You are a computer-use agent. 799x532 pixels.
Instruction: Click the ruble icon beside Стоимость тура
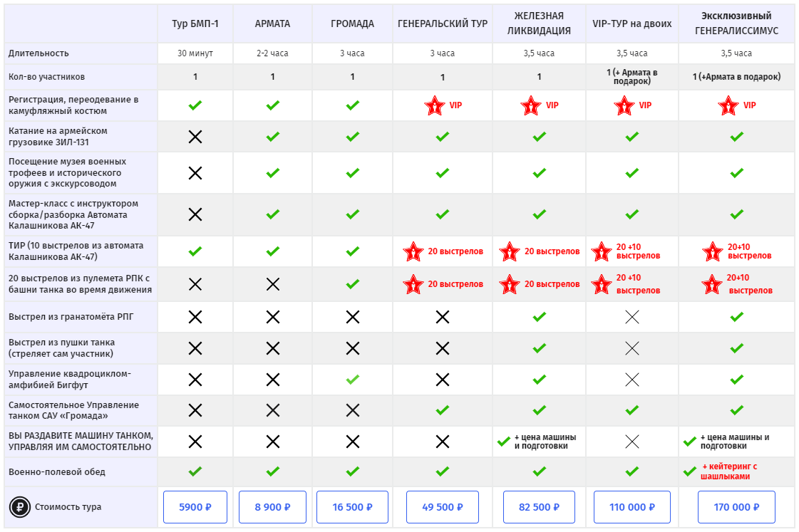tap(19, 507)
